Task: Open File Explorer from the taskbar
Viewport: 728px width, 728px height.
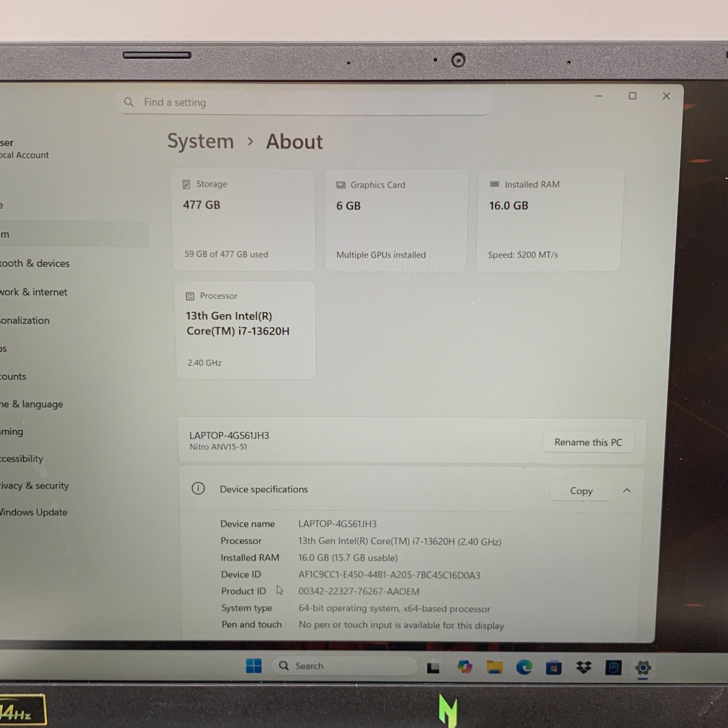Action: click(x=494, y=667)
